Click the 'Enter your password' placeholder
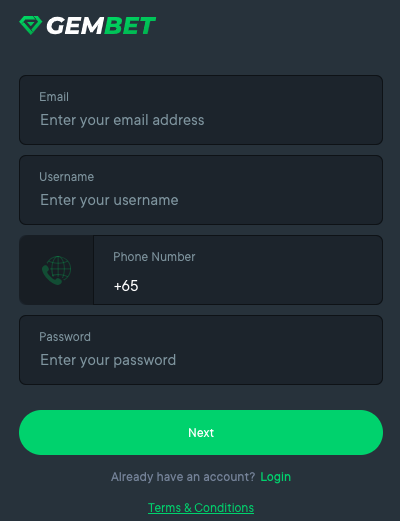The width and height of the screenshot is (400, 521). point(108,360)
